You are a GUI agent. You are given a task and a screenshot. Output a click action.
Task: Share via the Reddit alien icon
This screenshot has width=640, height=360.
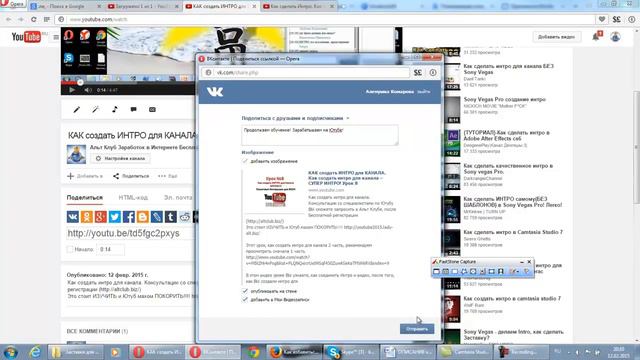point(184,216)
